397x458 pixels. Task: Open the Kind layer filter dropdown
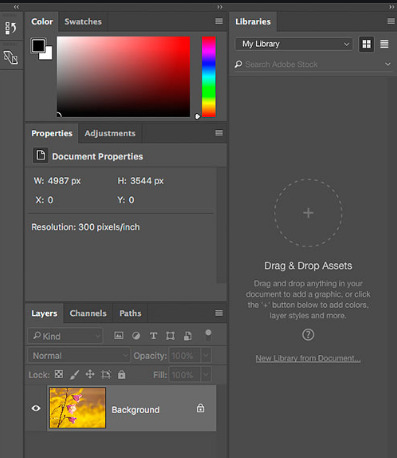(x=65, y=336)
